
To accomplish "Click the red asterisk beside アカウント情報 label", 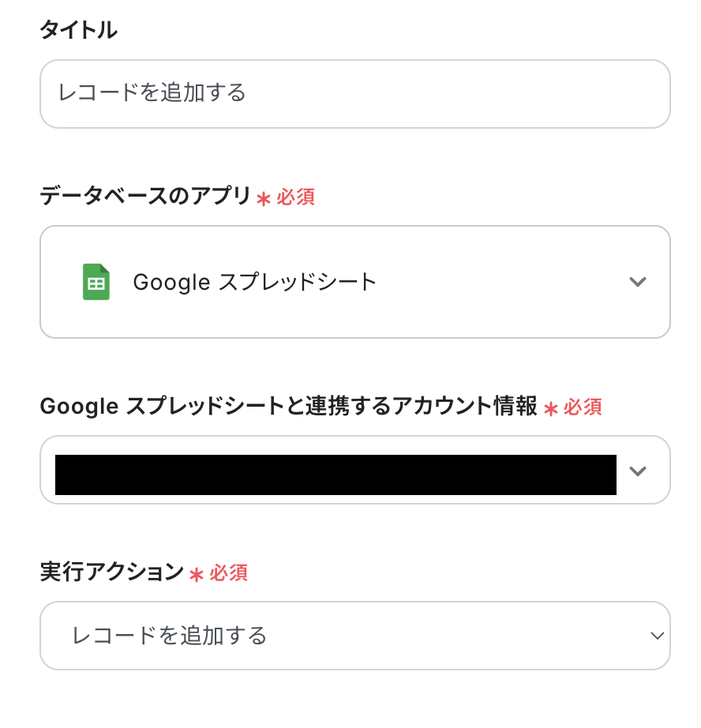I will [x=551, y=408].
